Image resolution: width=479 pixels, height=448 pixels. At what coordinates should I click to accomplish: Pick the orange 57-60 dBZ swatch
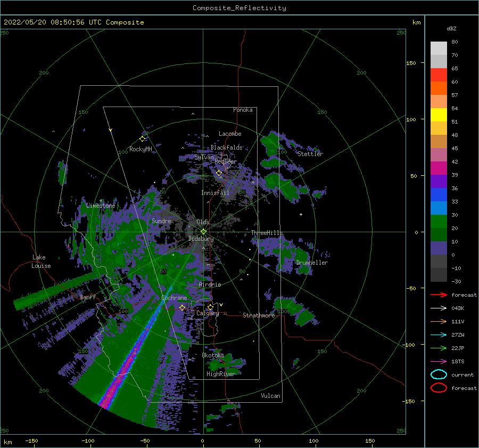(439, 88)
